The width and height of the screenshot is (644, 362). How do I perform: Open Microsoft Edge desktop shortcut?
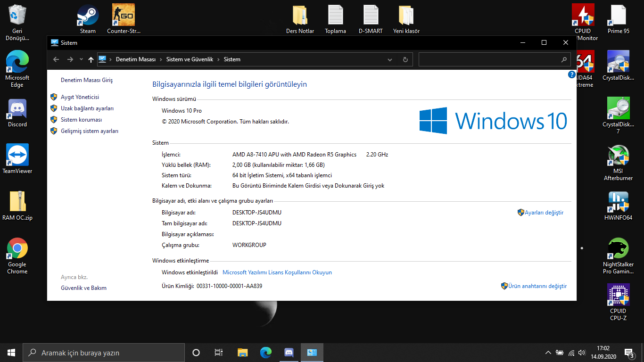17,69
